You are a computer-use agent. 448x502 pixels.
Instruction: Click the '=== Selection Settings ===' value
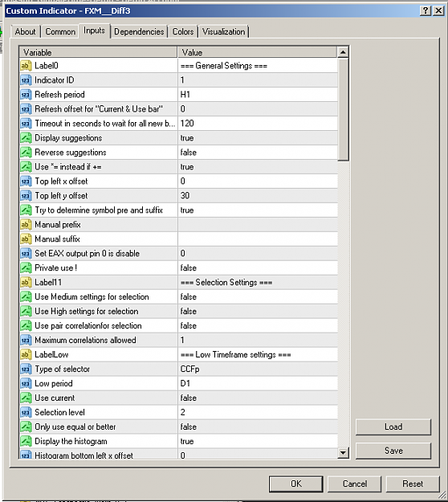(x=226, y=283)
